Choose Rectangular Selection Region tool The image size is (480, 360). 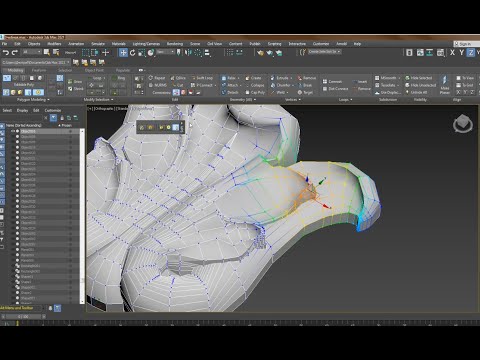point(86,52)
